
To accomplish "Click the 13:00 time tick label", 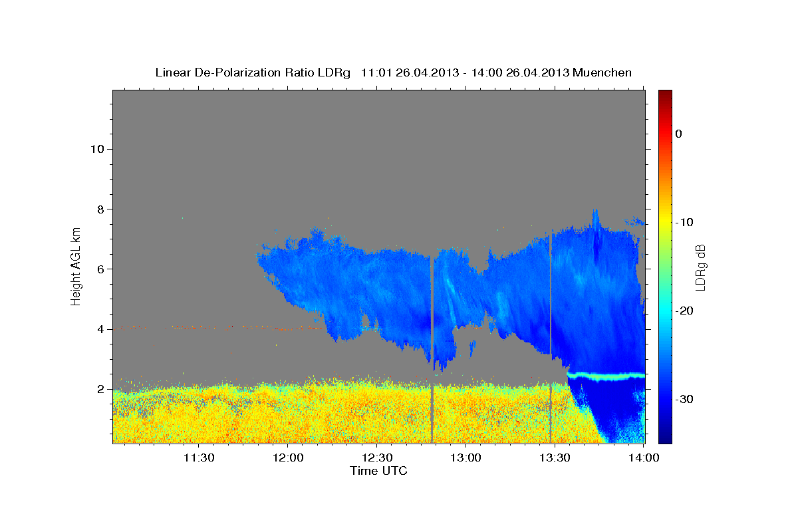I will click(x=466, y=458).
